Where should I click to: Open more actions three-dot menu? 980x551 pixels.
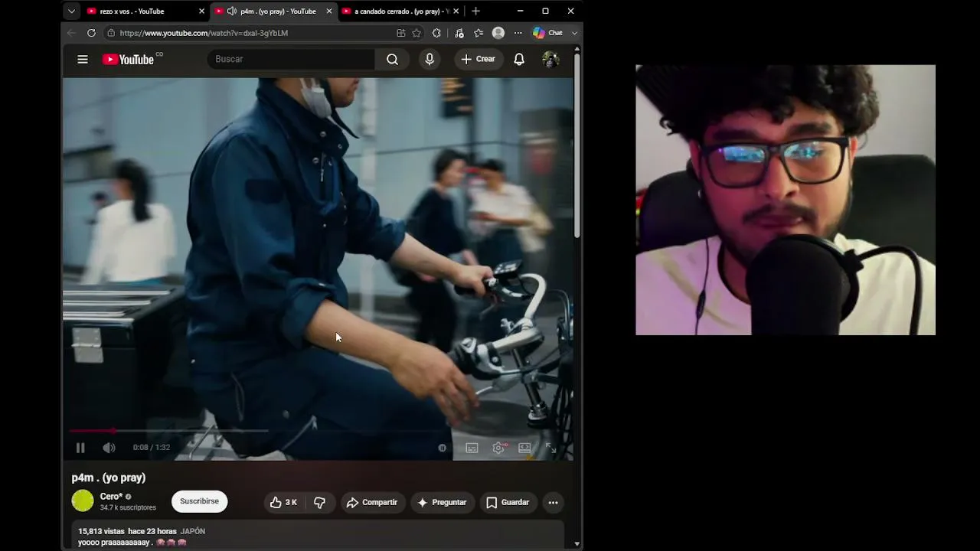click(553, 502)
